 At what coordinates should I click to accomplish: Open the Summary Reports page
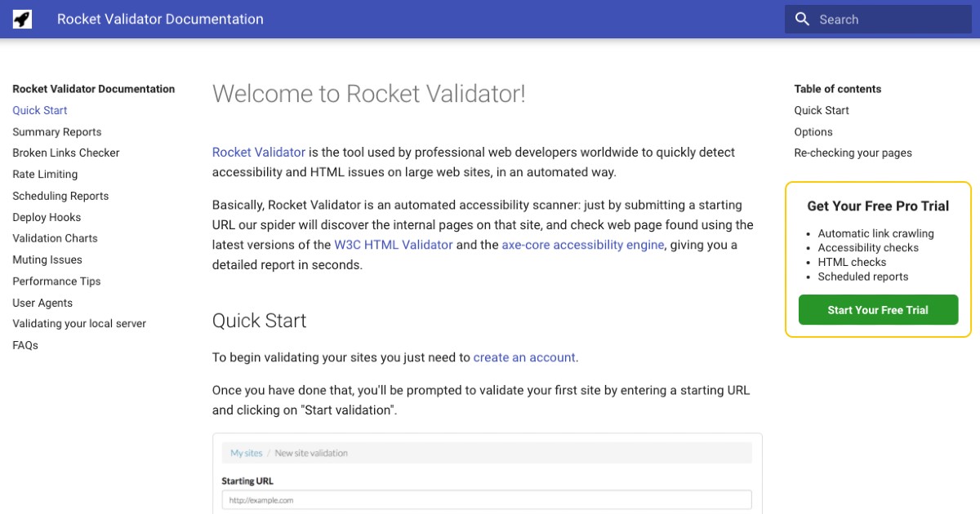point(56,131)
